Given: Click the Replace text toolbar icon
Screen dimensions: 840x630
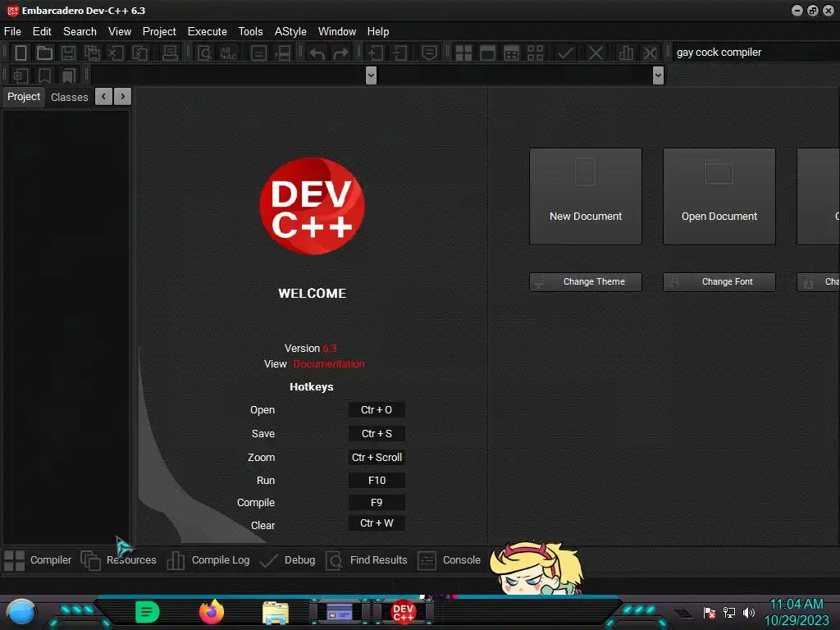Looking at the screenshot, I should [x=228, y=52].
